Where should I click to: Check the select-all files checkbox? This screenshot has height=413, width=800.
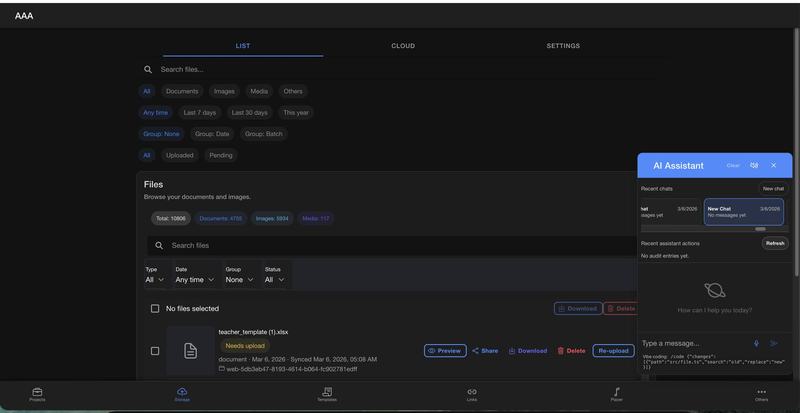[155, 309]
